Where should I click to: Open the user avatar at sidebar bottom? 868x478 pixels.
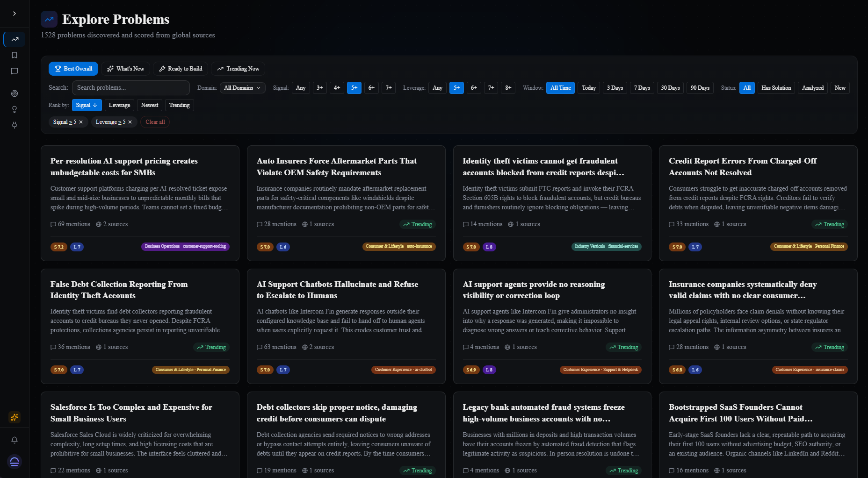coord(14,462)
